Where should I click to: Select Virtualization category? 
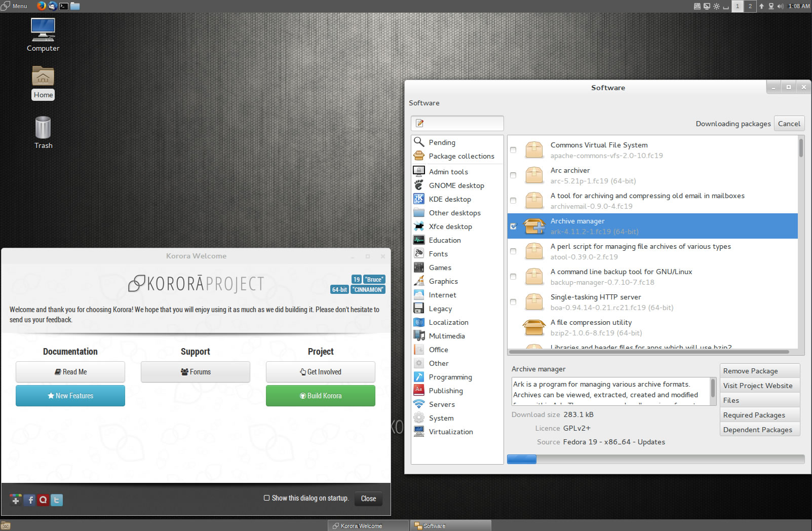pyautogui.click(x=457, y=432)
